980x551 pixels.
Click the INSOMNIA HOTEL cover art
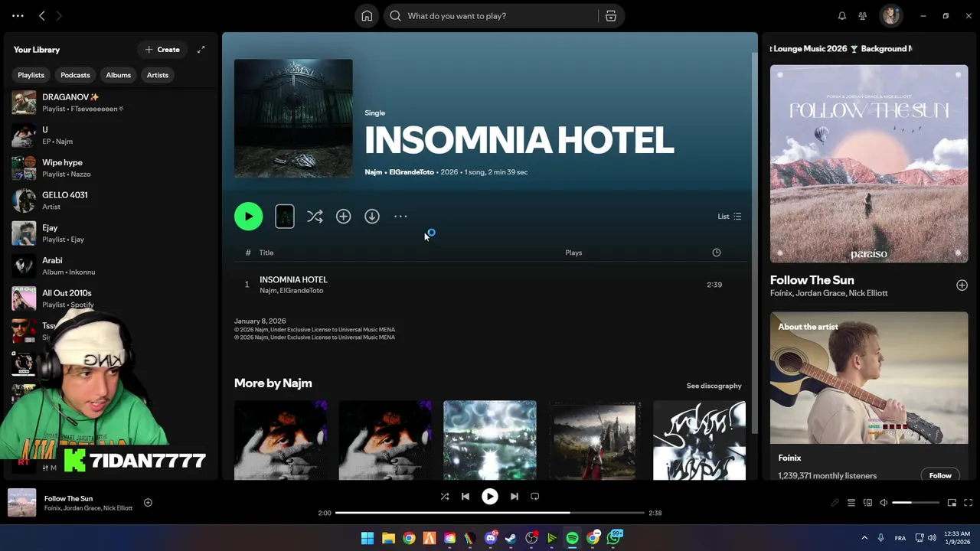(293, 119)
